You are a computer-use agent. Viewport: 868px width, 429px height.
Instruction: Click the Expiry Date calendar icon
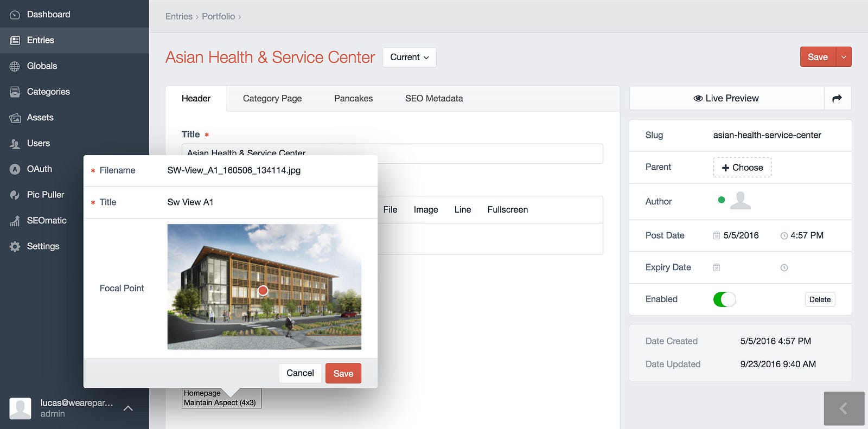coord(716,267)
